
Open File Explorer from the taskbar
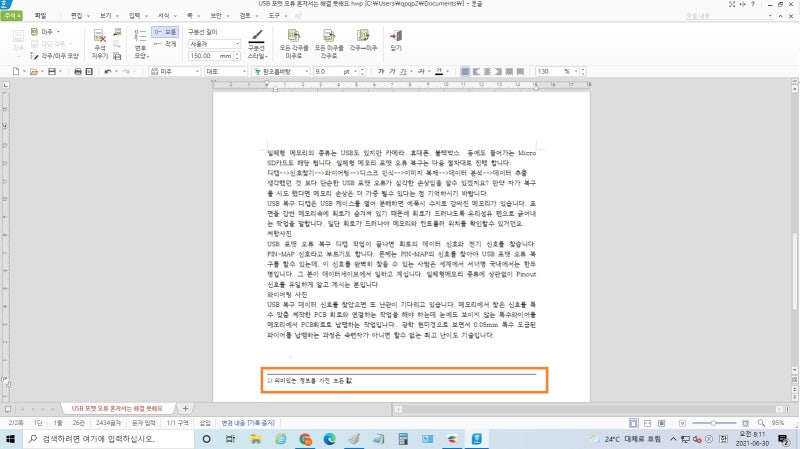[x=256, y=439]
